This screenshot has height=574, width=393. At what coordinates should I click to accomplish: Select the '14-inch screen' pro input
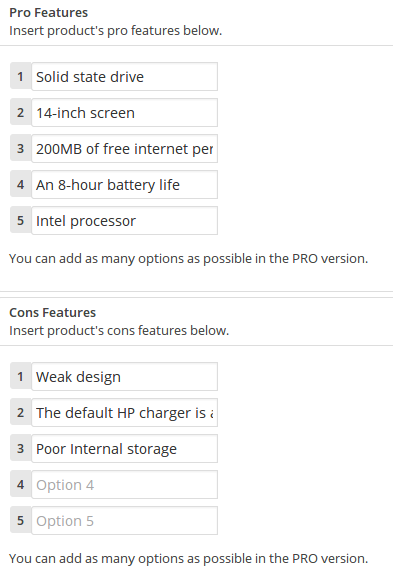point(124,112)
